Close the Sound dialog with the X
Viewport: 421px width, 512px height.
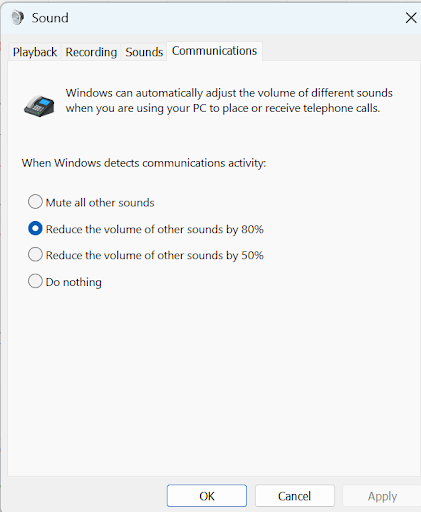(x=411, y=18)
